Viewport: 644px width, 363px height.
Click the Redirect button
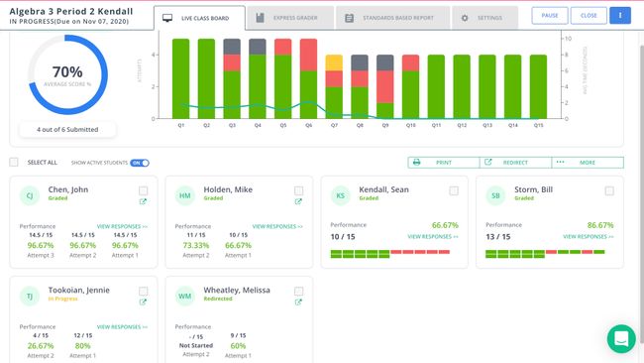tap(515, 163)
